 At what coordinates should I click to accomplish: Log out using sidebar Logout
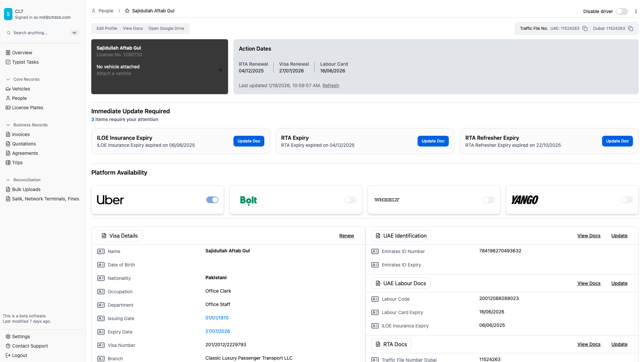tap(19, 355)
